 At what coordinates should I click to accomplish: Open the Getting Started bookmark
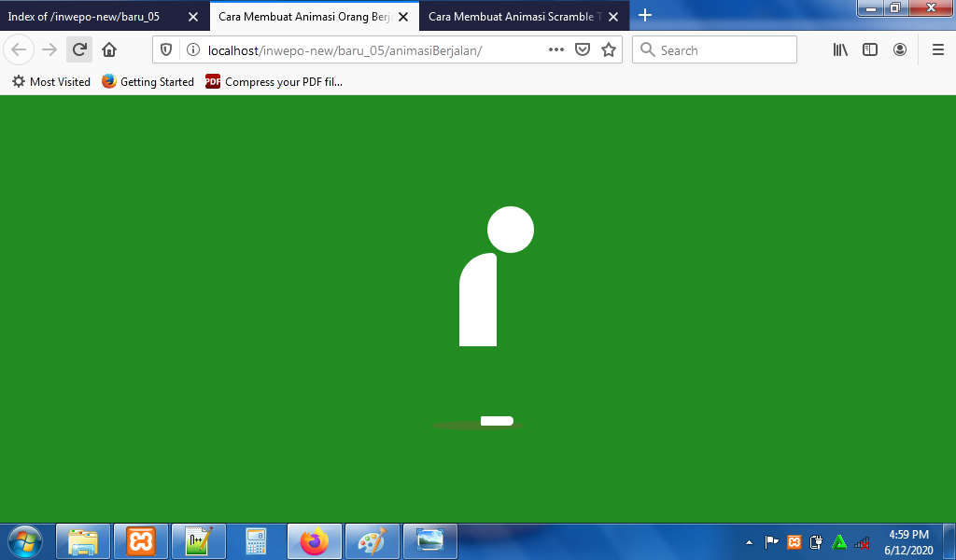148,82
